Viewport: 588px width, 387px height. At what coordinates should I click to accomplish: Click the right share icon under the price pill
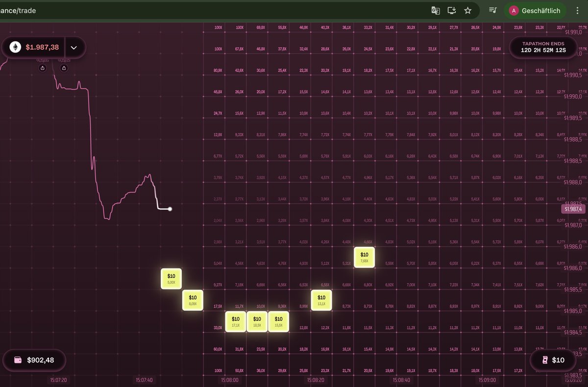coord(64,68)
